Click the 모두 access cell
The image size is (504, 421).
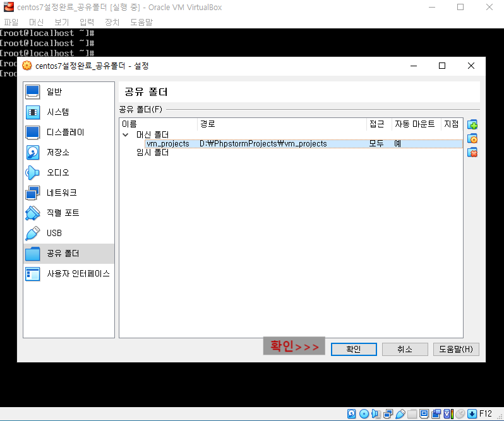click(376, 143)
